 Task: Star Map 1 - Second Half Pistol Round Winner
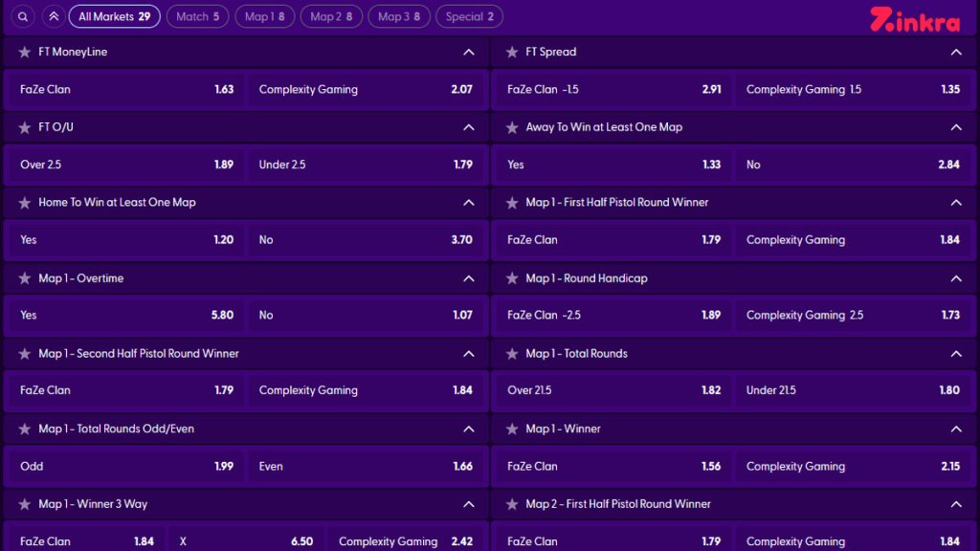pos(24,354)
